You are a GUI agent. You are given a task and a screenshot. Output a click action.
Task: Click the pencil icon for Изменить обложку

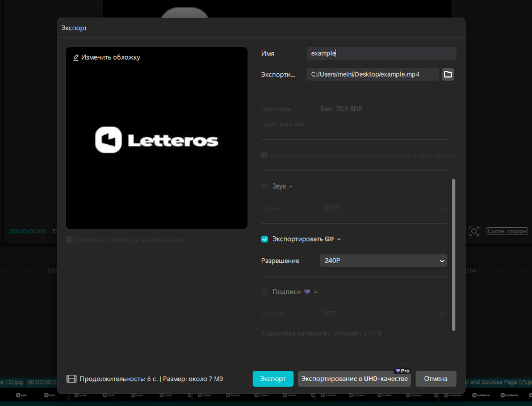[76, 57]
